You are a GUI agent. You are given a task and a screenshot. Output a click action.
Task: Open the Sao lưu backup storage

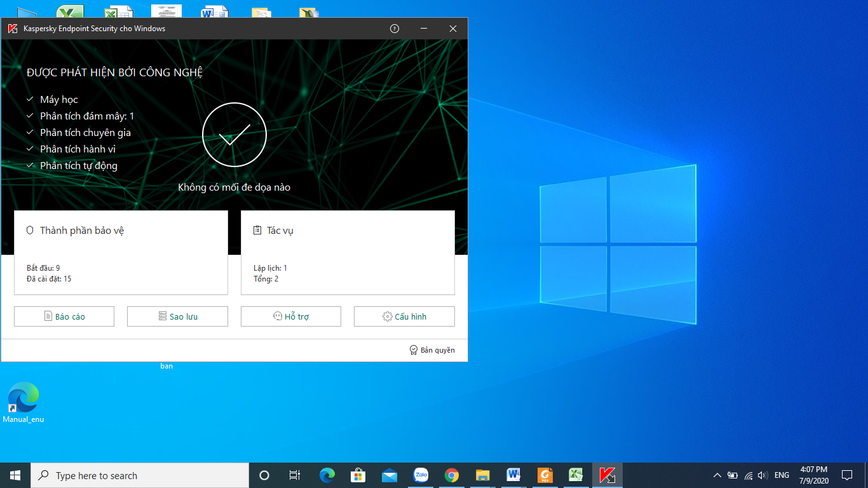coord(177,316)
